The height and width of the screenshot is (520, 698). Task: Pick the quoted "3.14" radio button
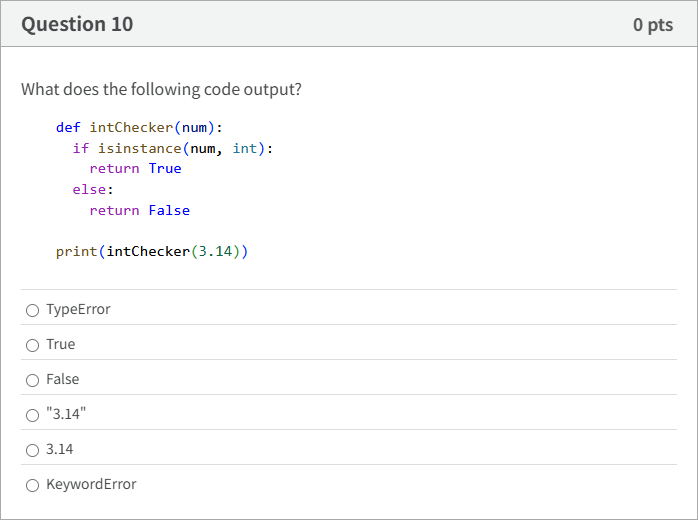pos(32,415)
